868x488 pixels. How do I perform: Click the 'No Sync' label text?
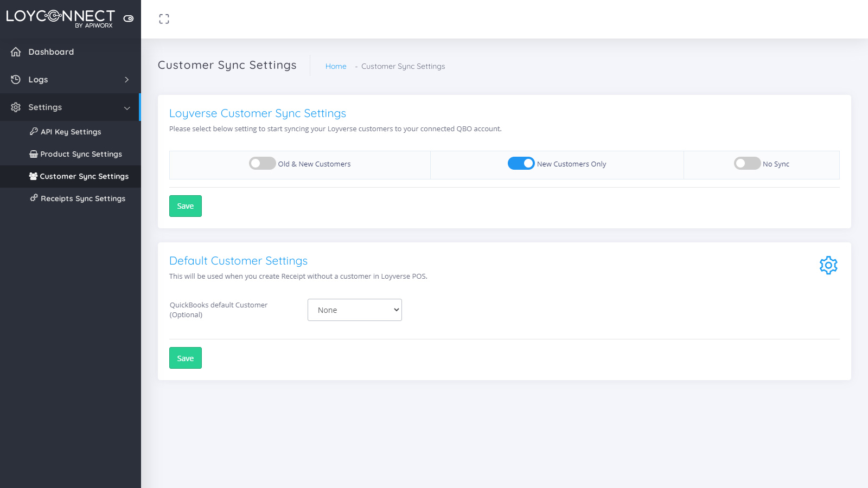pyautogui.click(x=776, y=164)
